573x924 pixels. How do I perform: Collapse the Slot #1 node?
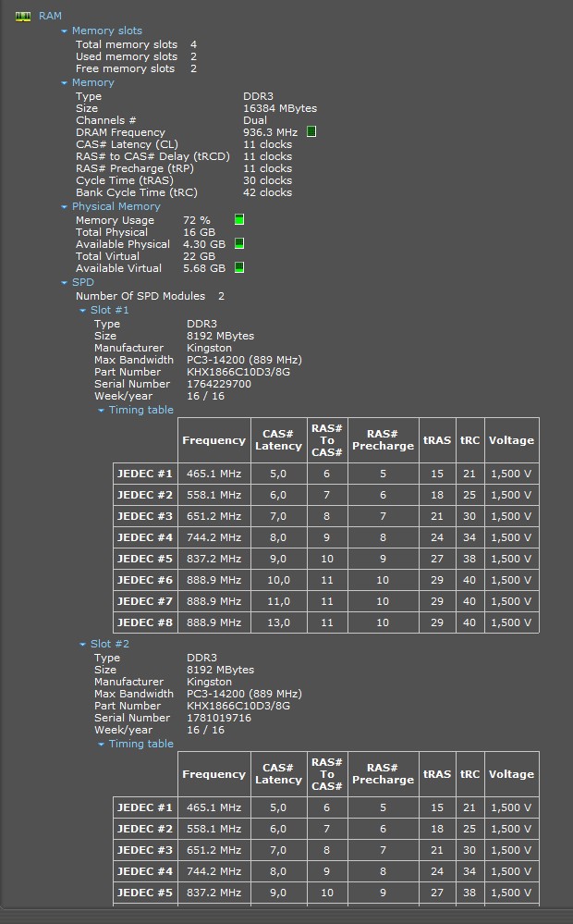click(82, 311)
